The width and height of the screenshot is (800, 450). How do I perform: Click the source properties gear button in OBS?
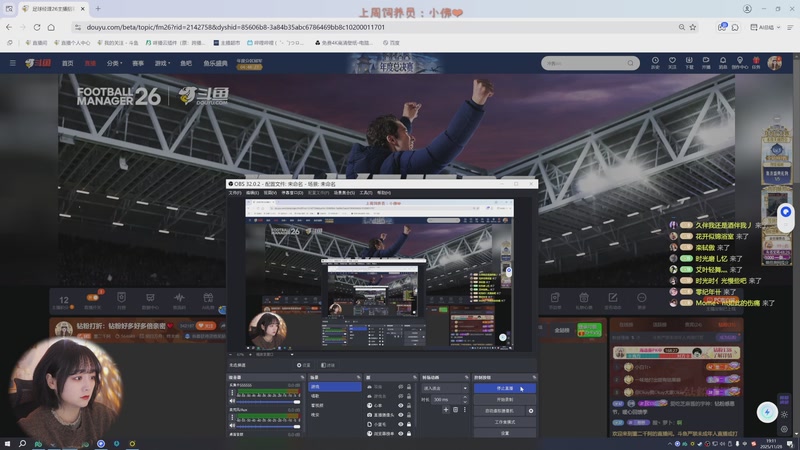click(303, 365)
